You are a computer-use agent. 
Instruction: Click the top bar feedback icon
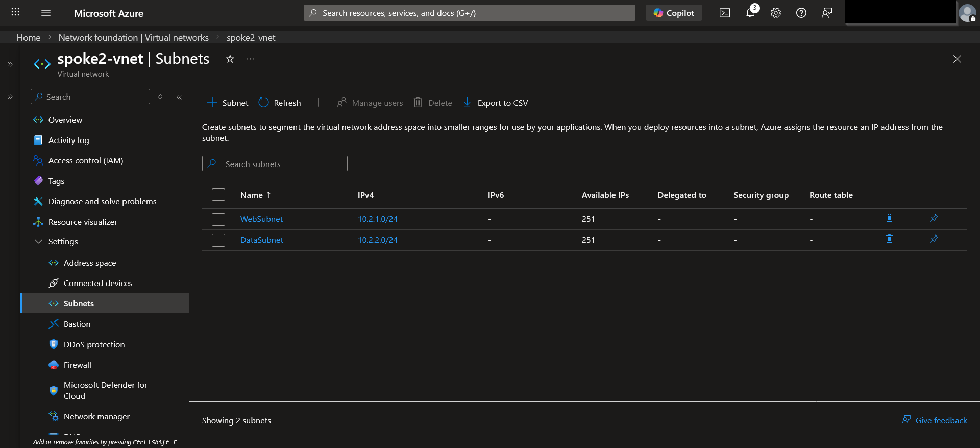click(x=827, y=13)
